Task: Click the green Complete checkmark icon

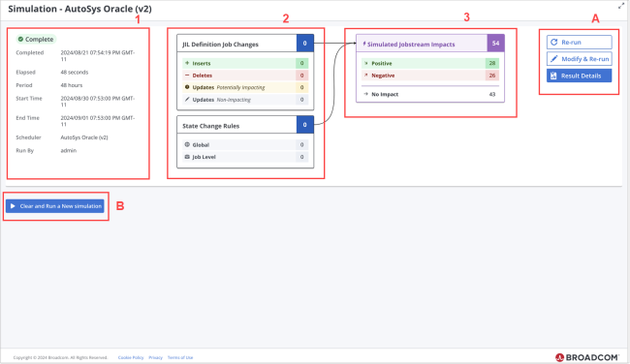Action: tap(20, 40)
